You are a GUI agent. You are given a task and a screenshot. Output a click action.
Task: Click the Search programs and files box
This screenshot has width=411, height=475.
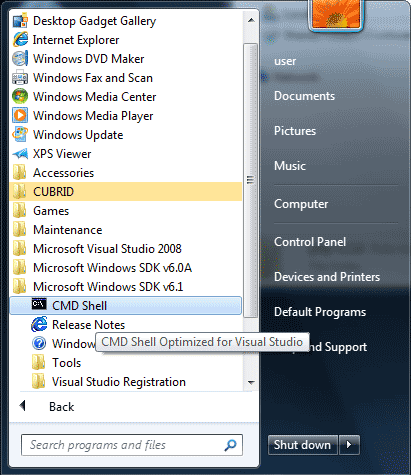pos(132,445)
